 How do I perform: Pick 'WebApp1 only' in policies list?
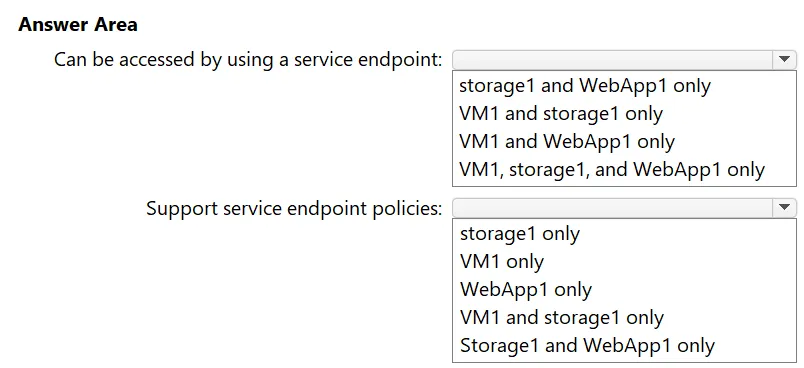click(526, 290)
